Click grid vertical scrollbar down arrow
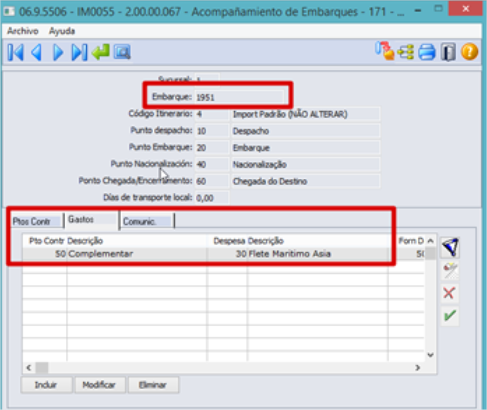Image resolution: width=487 pixels, height=410 pixels. coord(430,355)
